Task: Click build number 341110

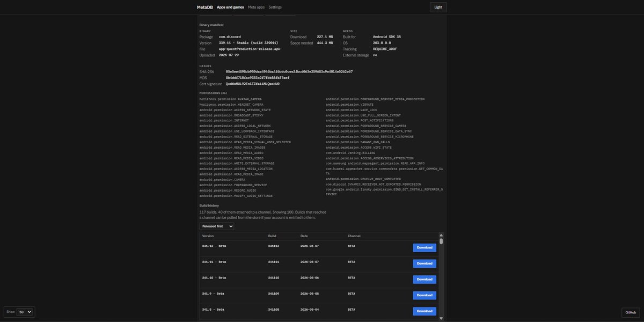Action: 274,277
